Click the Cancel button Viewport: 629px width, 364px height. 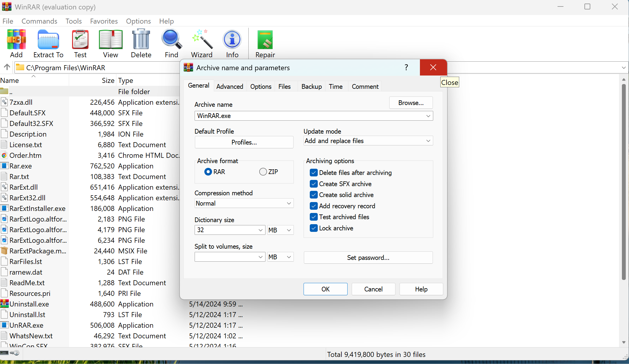(x=373, y=289)
